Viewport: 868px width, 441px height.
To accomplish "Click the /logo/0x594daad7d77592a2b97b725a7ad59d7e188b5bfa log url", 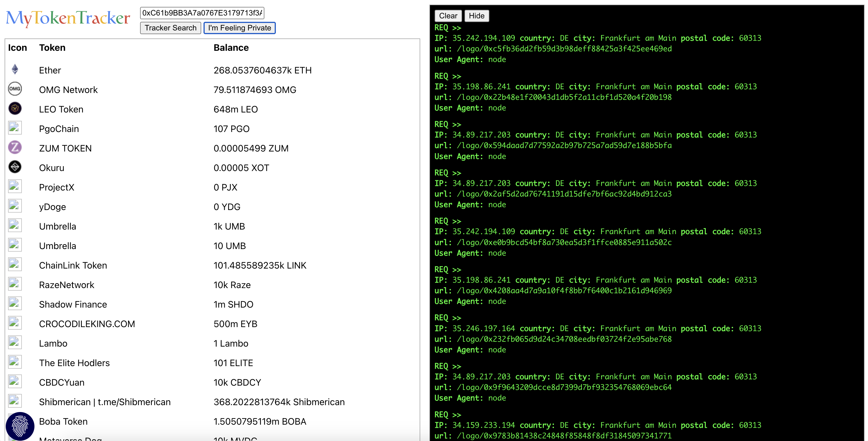I will pyautogui.click(x=564, y=145).
